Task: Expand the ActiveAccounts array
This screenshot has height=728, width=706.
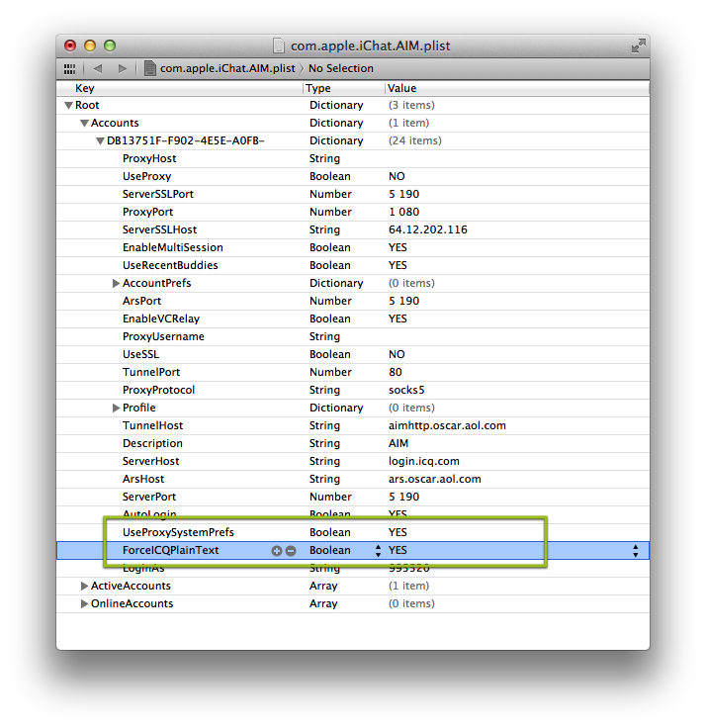Action: tap(84, 586)
